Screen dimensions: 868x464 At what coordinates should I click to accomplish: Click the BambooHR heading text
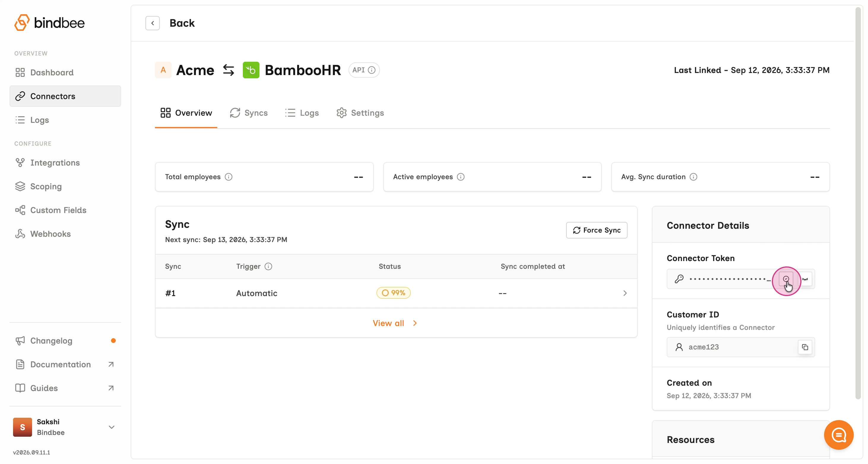[x=303, y=70]
